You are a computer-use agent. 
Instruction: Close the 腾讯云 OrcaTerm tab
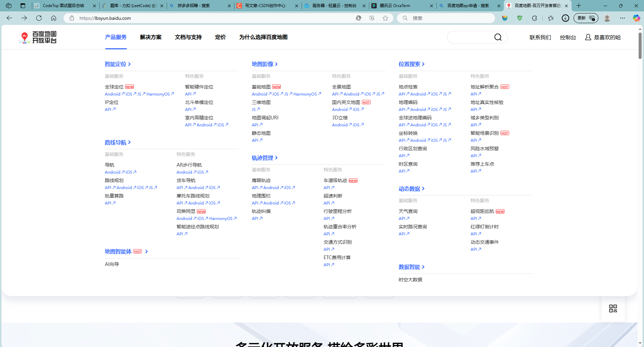pos(431,6)
